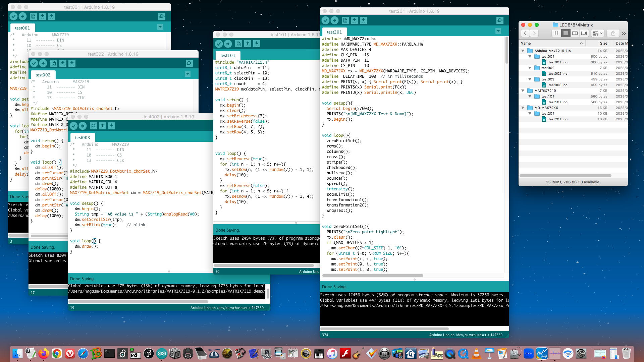This screenshot has width=644, height=362.
Task: Switch Finder to icon view
Action: pyautogui.click(x=556, y=33)
